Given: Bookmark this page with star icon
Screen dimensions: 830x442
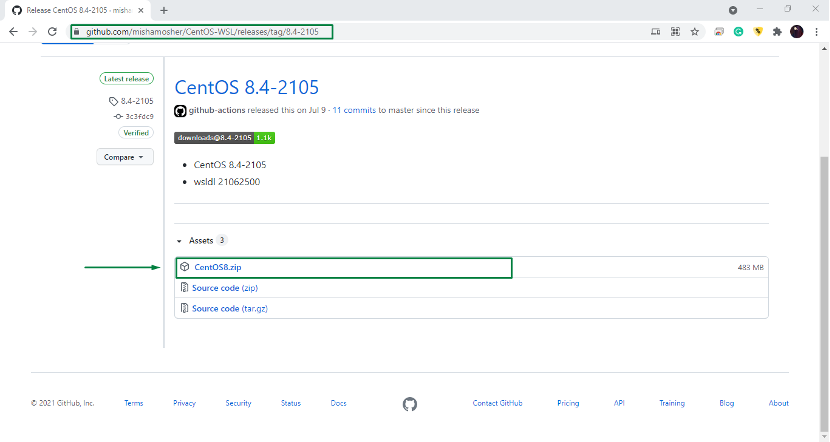Looking at the screenshot, I should [694, 32].
